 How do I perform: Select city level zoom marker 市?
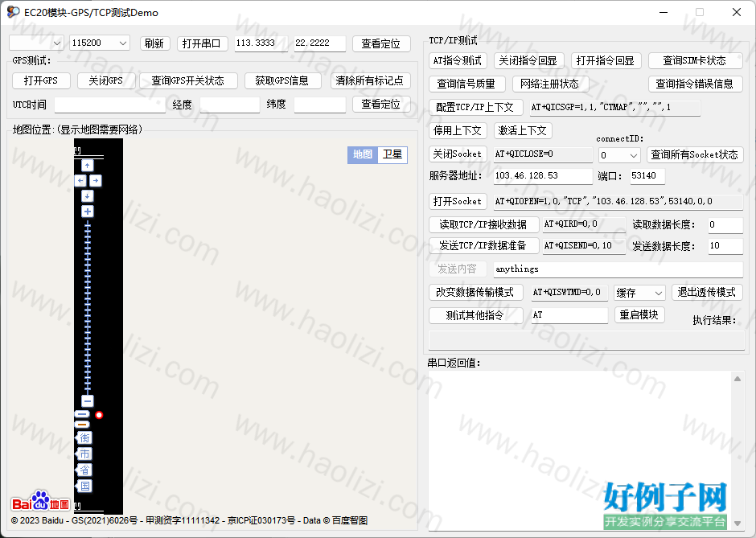point(84,454)
